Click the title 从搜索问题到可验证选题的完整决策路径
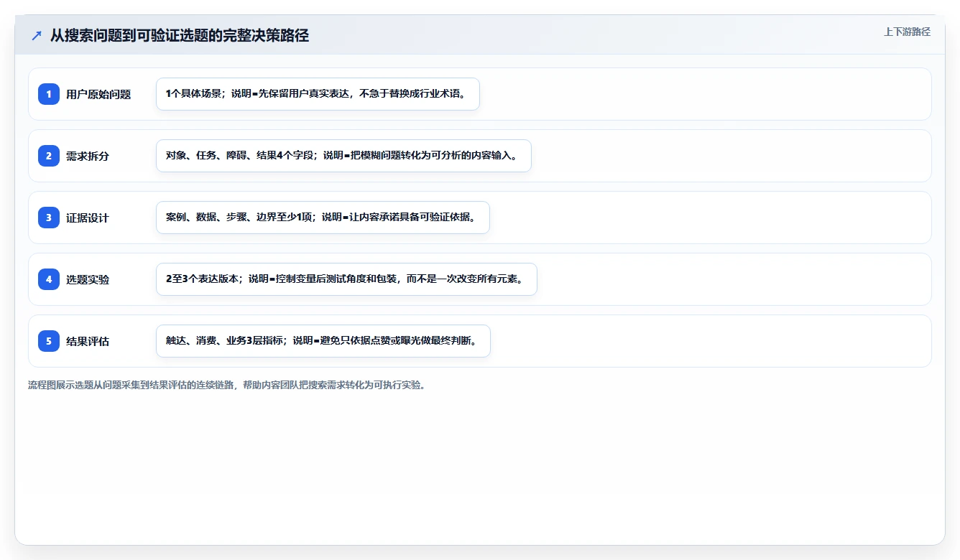The image size is (960, 560). [180, 35]
